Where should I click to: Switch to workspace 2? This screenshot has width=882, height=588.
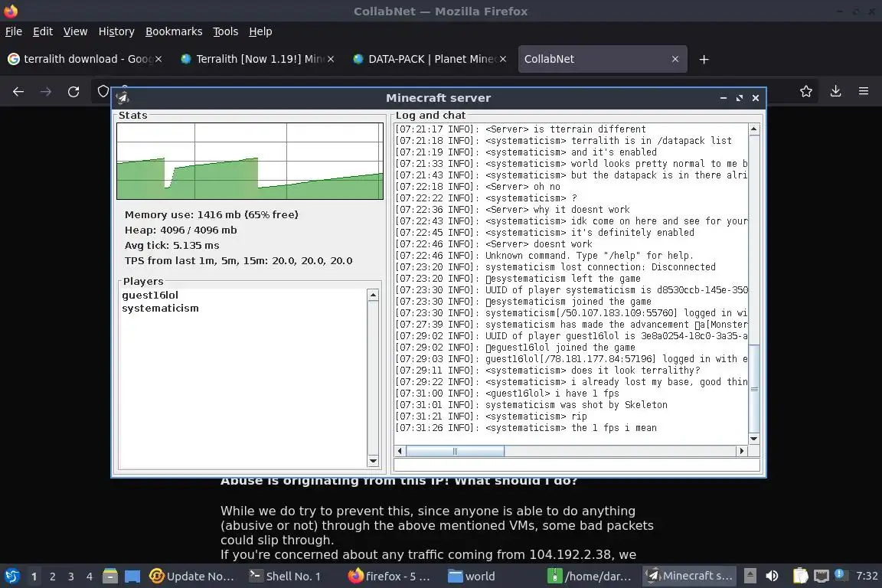click(x=52, y=577)
